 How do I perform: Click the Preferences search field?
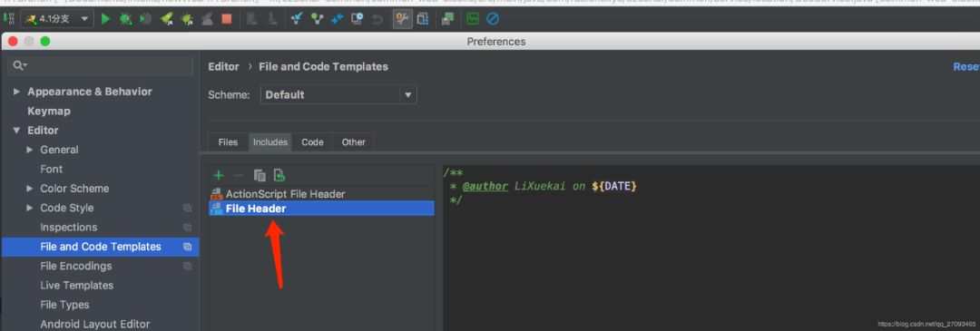(101, 65)
